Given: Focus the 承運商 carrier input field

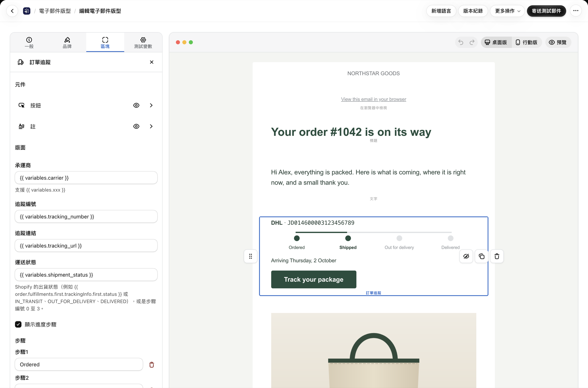Looking at the screenshot, I should coord(86,178).
